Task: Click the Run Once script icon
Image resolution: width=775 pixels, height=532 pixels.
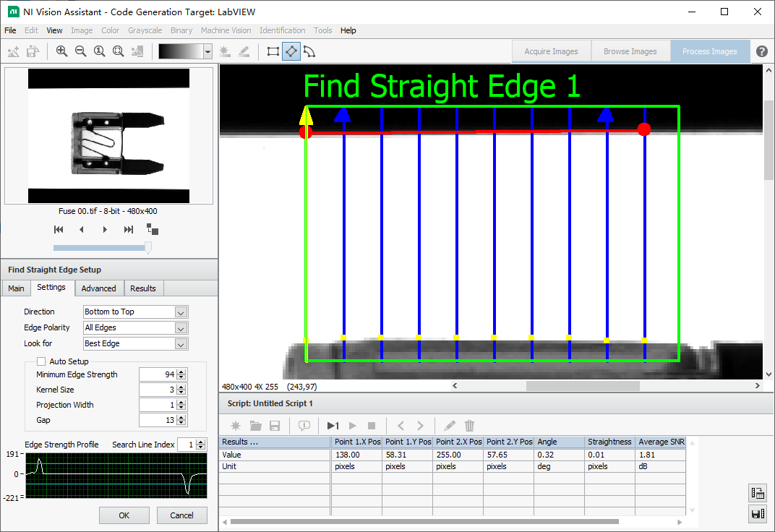Action: [x=333, y=426]
